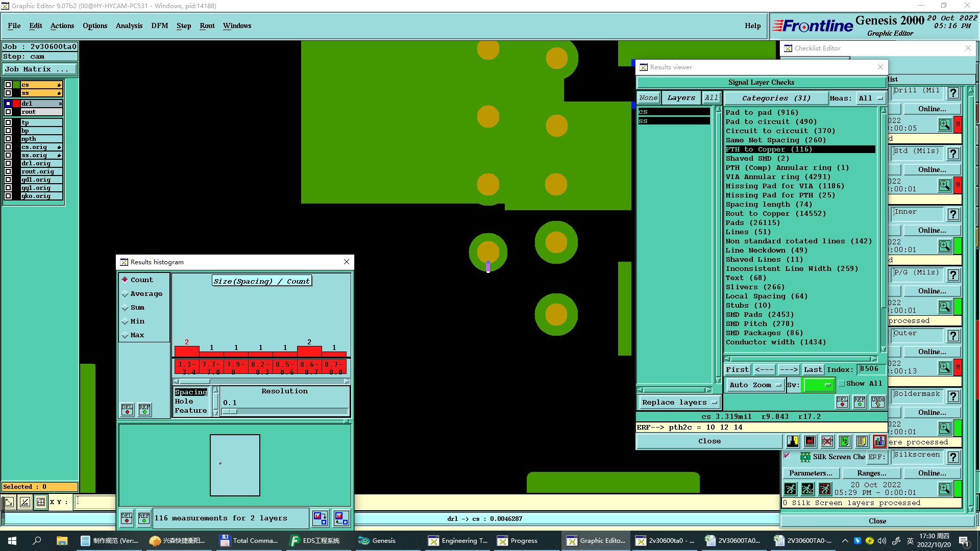Open the Meas All dropdown
980x551 pixels.
870,98
